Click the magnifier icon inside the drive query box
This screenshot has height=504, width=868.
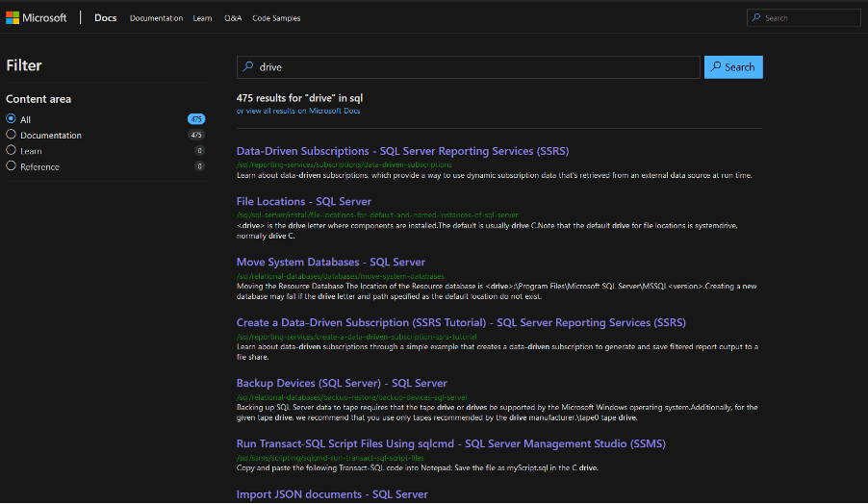pyautogui.click(x=248, y=67)
